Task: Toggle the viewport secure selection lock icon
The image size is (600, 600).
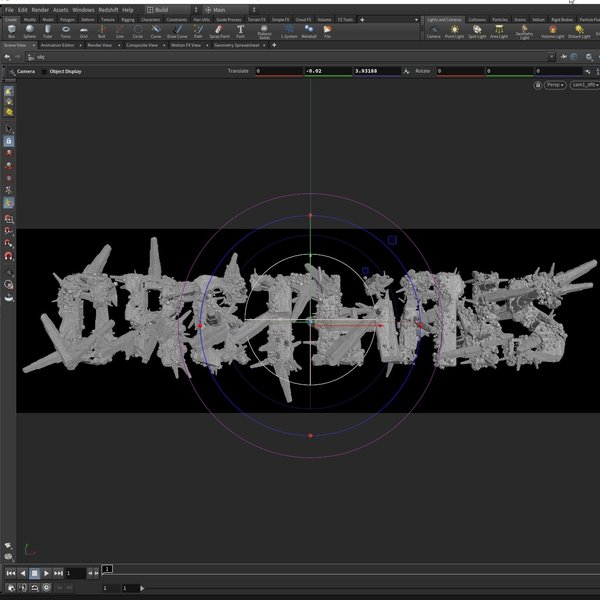Action: pyautogui.click(x=9, y=141)
